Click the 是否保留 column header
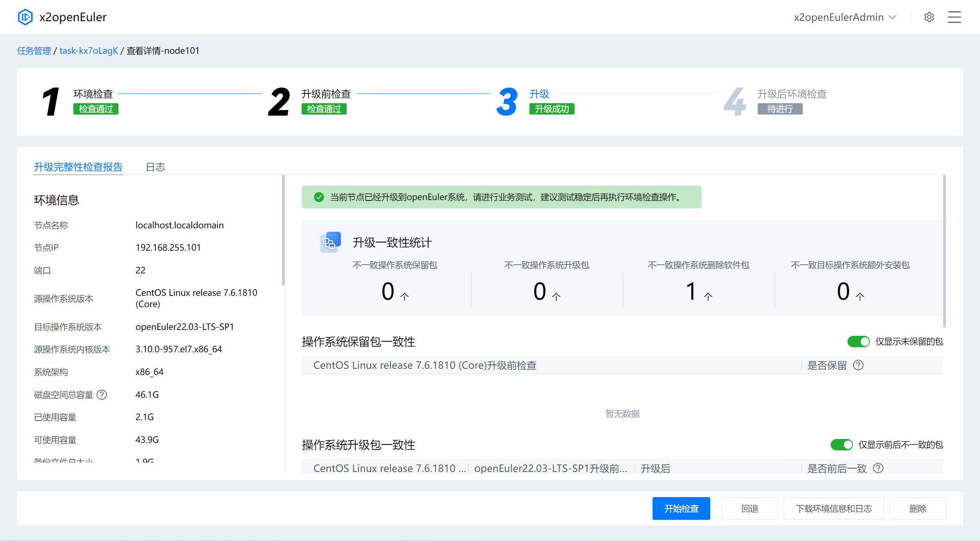Screen dimensions: 980x541 pos(827,365)
